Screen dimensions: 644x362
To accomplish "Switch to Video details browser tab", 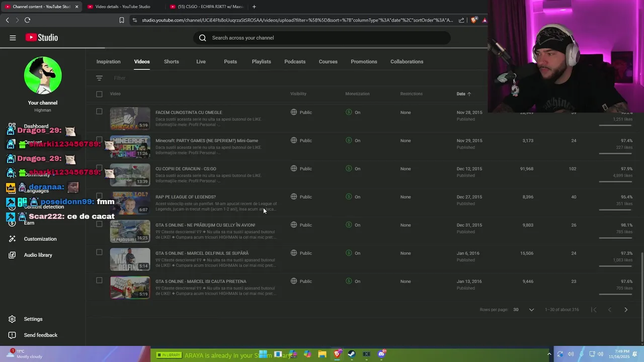I will (x=123, y=7).
